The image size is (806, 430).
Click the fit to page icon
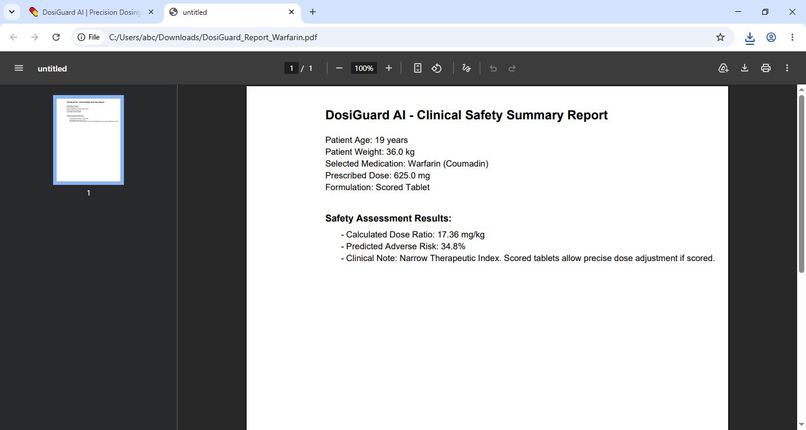[417, 68]
